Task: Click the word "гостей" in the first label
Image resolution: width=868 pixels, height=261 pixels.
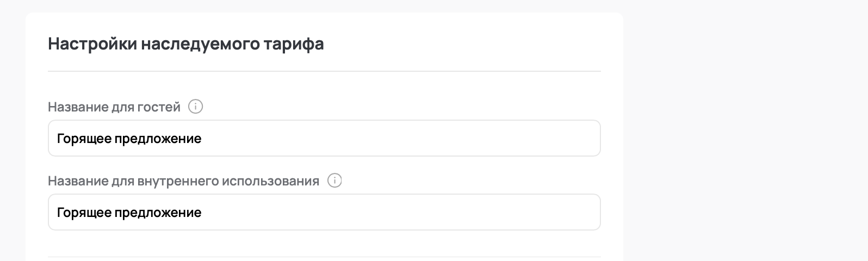Action: click(x=161, y=107)
